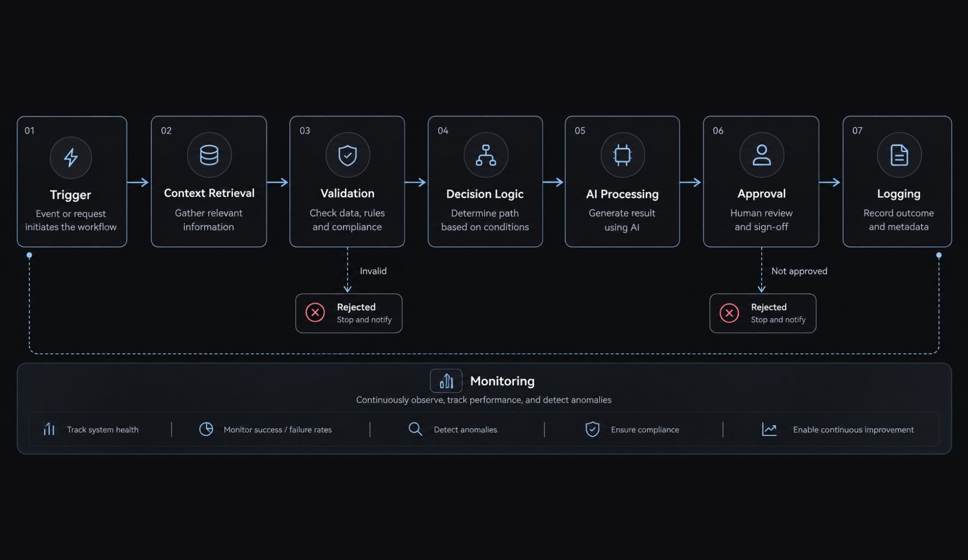Click Monitor success / failure rates label

click(x=278, y=430)
